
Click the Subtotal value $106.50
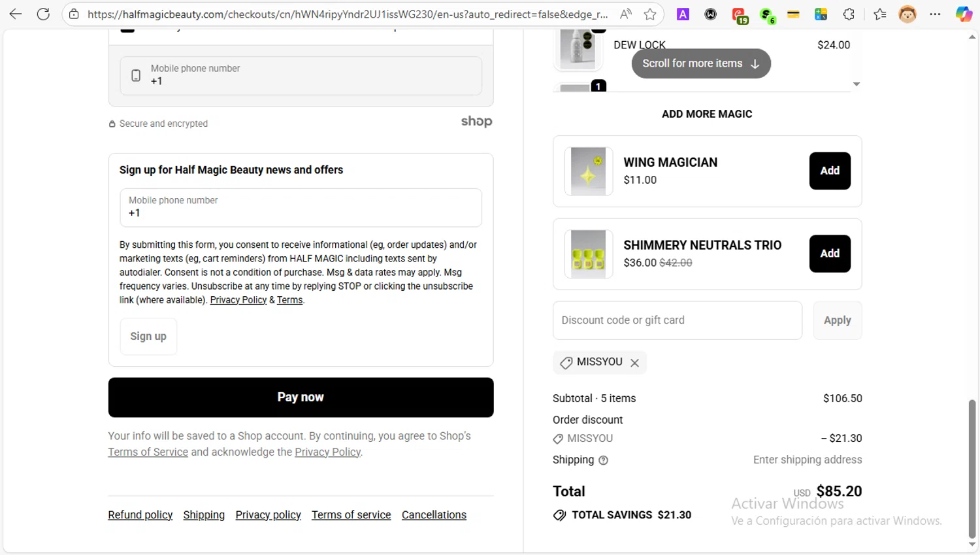[x=842, y=399]
